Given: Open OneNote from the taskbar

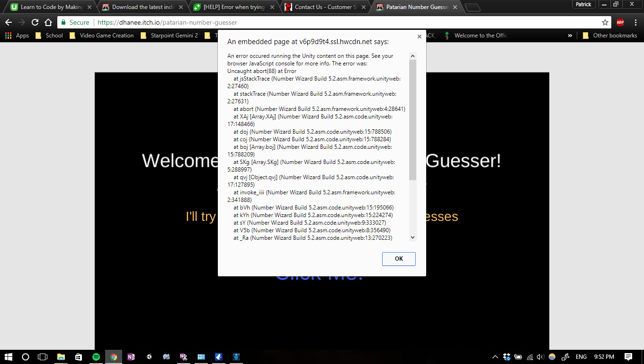Looking at the screenshot, I should pyautogui.click(x=131, y=357).
